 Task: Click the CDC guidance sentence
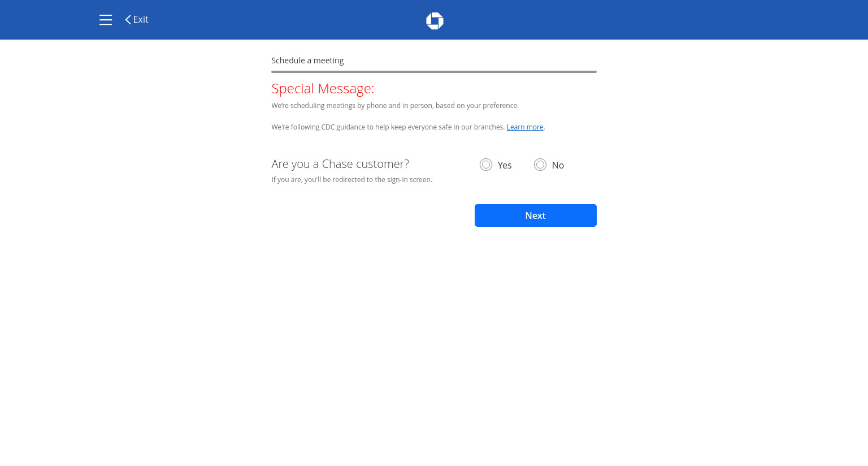coord(388,127)
